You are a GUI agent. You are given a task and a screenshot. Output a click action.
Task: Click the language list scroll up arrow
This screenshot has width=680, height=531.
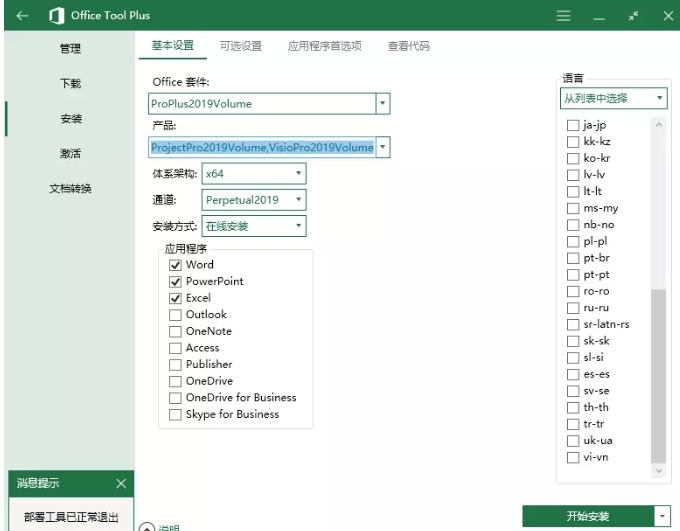tap(659, 125)
